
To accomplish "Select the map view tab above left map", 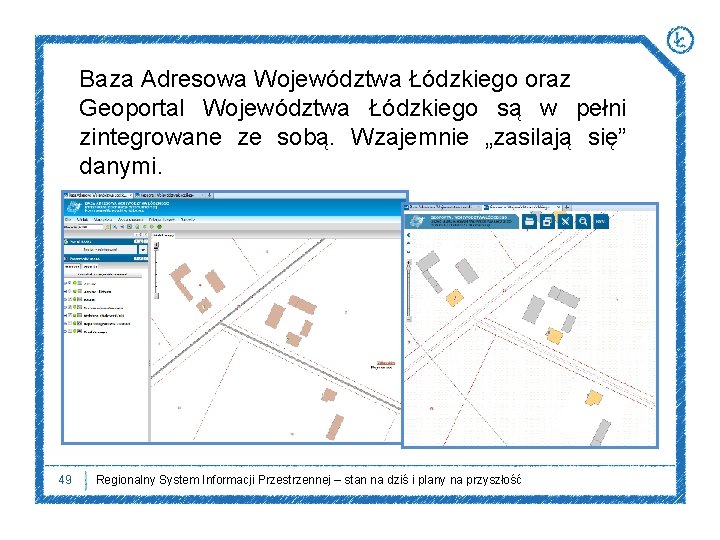I will click(x=163, y=235).
